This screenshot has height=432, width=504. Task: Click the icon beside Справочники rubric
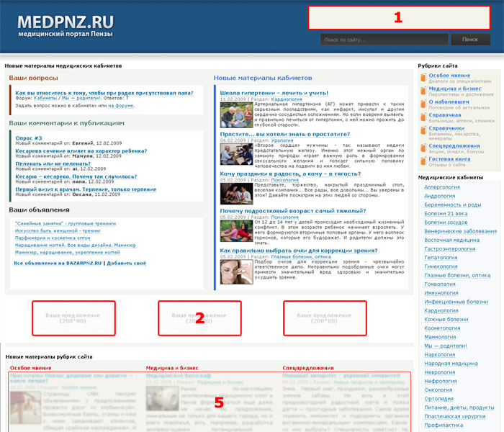423,130
